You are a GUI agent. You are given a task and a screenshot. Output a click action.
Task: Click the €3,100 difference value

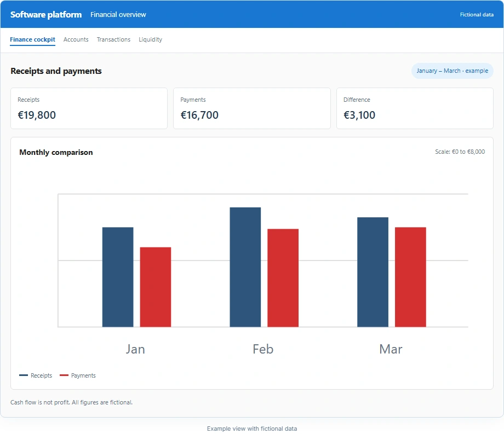point(359,115)
